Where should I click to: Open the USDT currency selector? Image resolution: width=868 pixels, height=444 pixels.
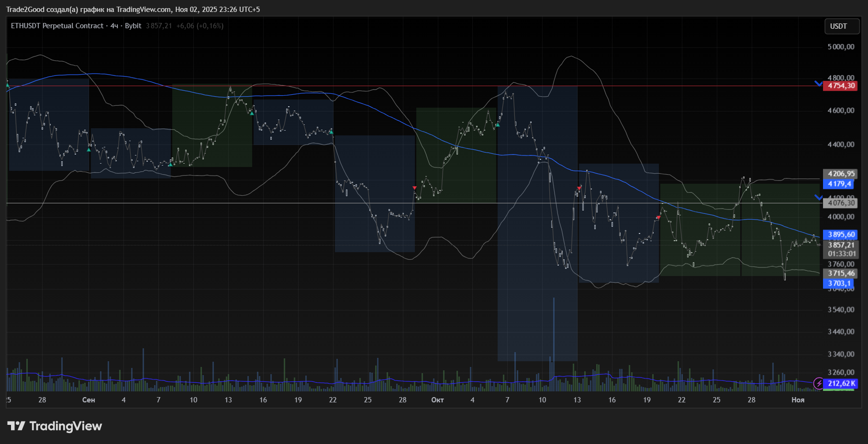[x=838, y=26]
